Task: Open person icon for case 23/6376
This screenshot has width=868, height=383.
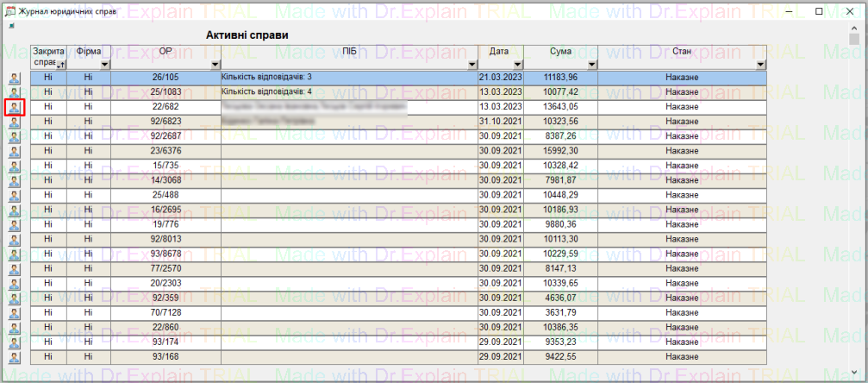Action: click(15, 152)
